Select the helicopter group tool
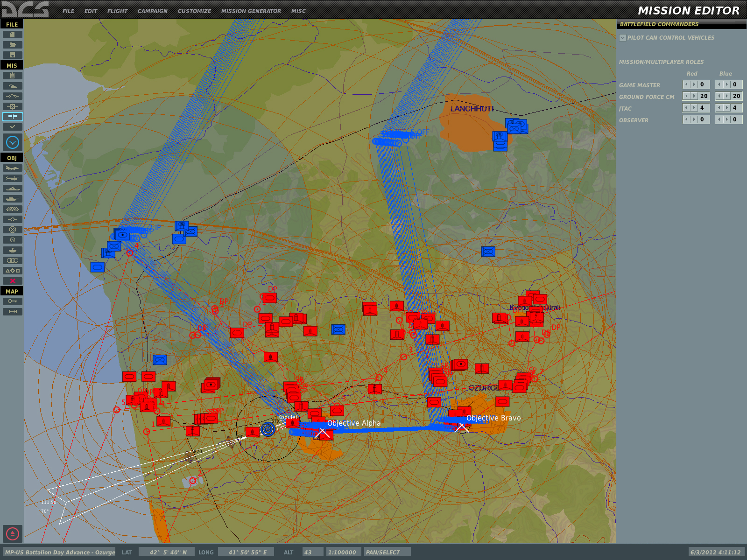Viewport: 747px width, 560px height. click(x=13, y=178)
